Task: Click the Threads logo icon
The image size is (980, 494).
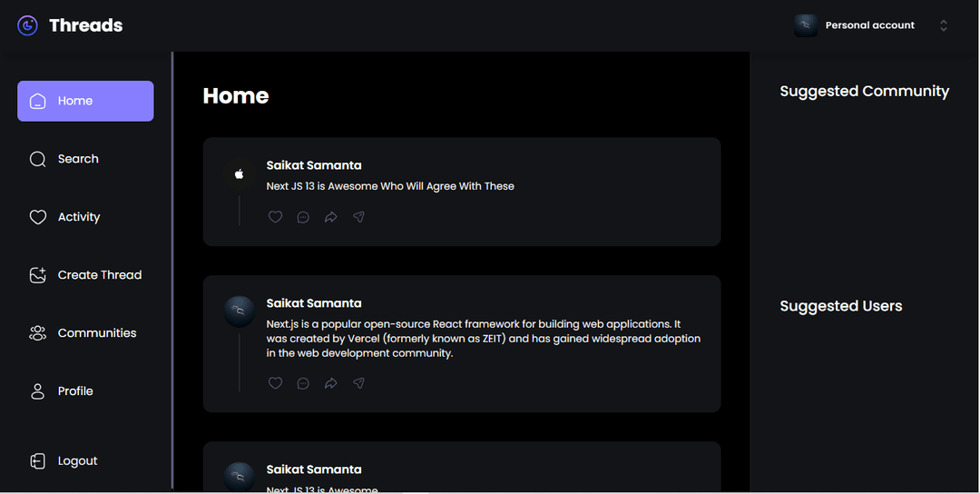Action: click(28, 25)
